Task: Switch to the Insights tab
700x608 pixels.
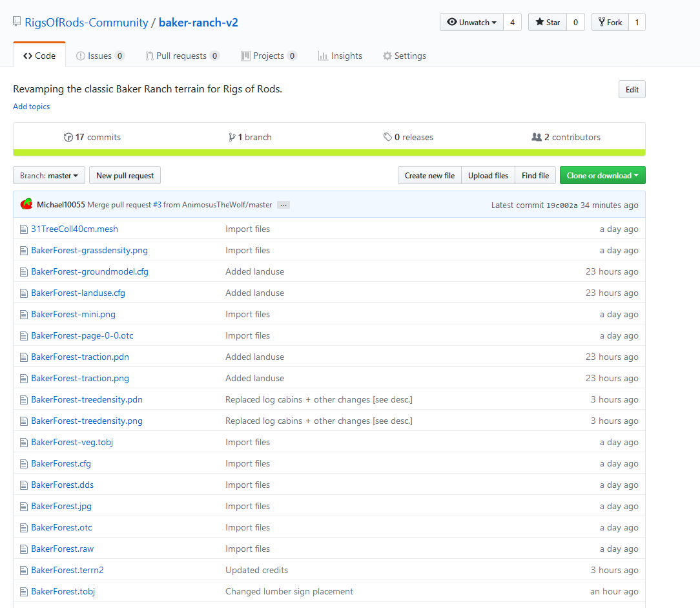Action: click(340, 56)
